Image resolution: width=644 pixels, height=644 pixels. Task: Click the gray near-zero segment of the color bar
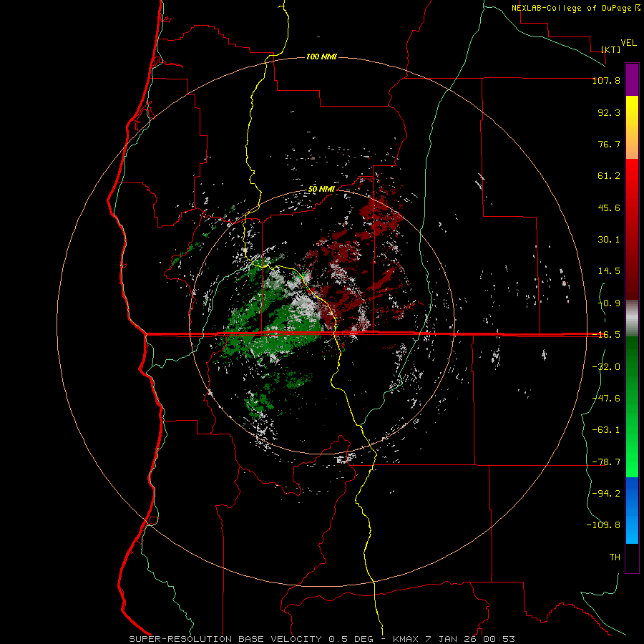click(x=632, y=318)
